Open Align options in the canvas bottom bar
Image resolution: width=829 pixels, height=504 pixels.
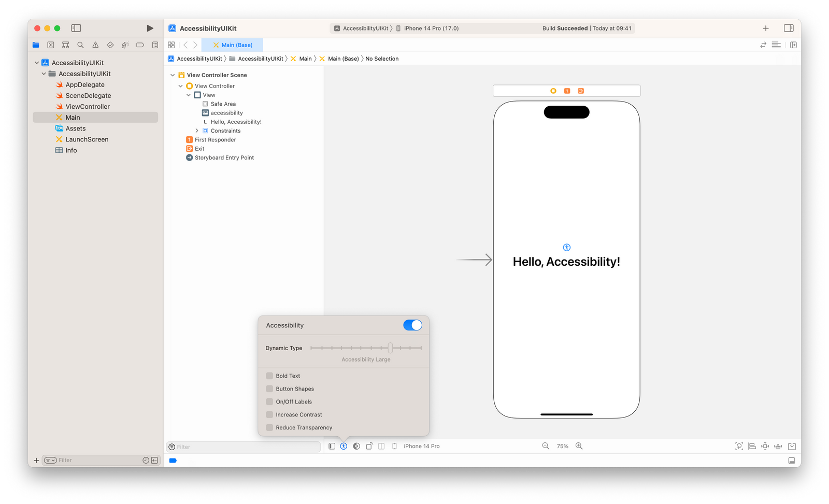751,446
